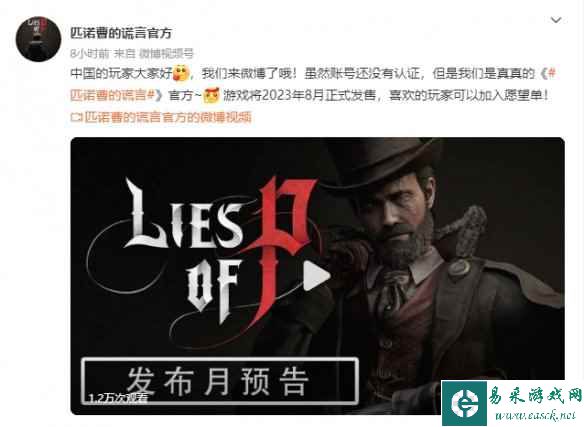
Task: Click the 发布月预告 caption box
Action: (x=220, y=381)
